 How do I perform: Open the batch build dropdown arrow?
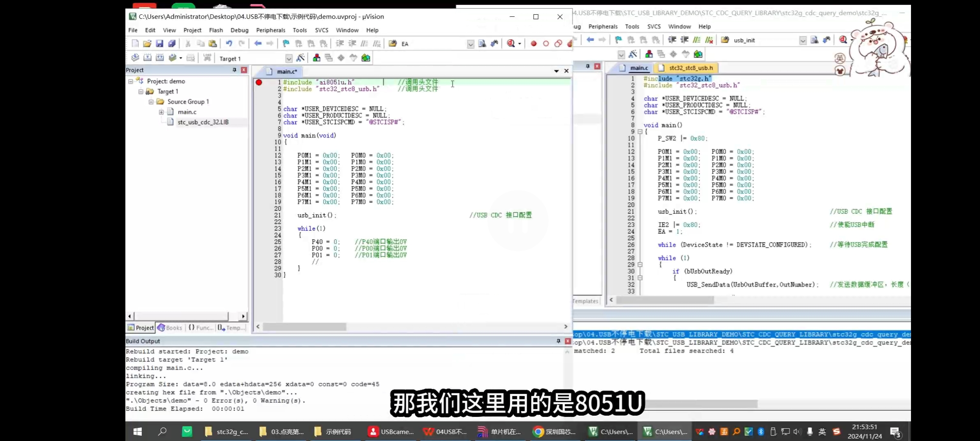click(x=180, y=58)
